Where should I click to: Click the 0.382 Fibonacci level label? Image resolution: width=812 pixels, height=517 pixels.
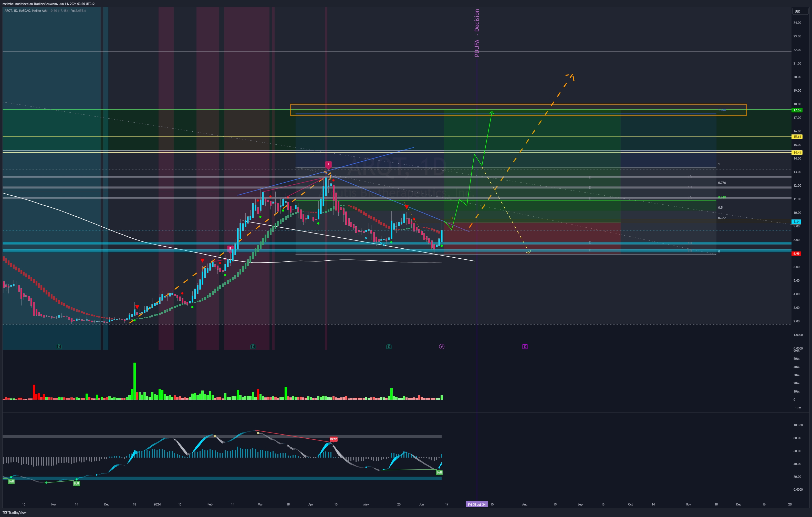(x=722, y=218)
